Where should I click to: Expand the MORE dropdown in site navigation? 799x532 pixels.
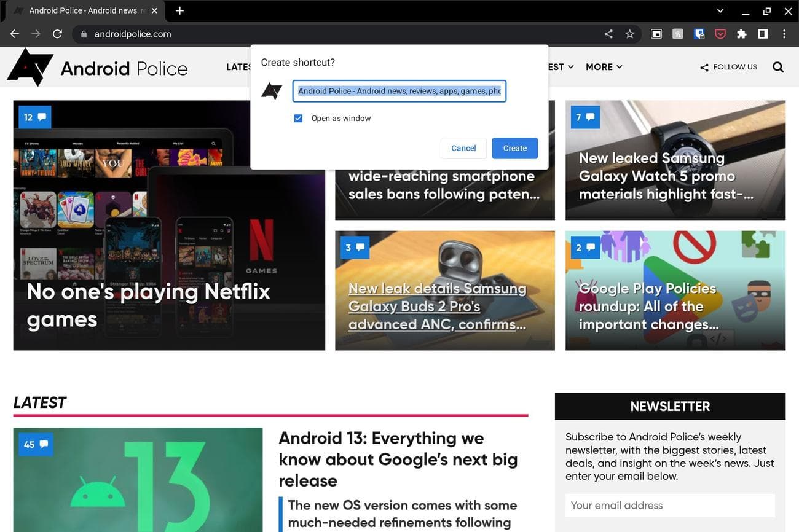pos(604,67)
